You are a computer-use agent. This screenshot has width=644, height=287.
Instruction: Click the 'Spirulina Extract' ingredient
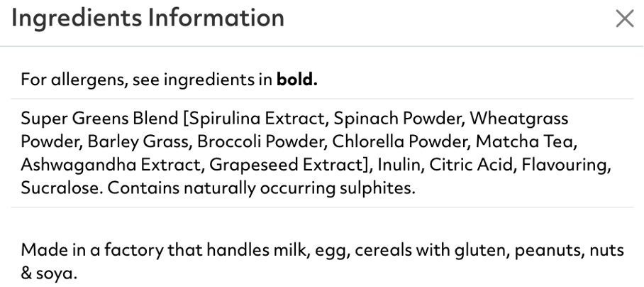[257, 119]
